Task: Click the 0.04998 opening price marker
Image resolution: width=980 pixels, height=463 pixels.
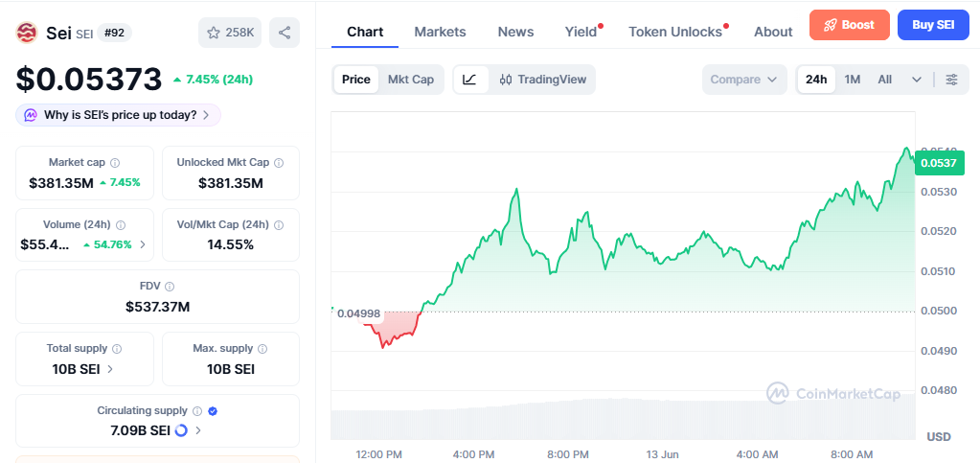Action: click(358, 313)
